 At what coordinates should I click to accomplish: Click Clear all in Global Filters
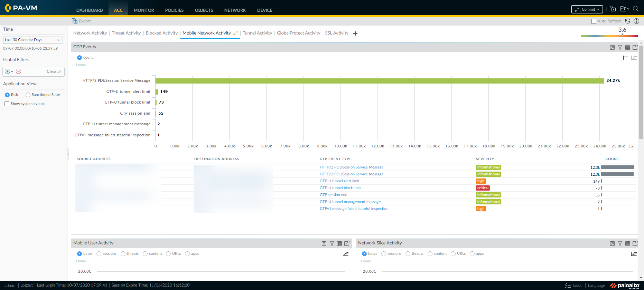54,71
